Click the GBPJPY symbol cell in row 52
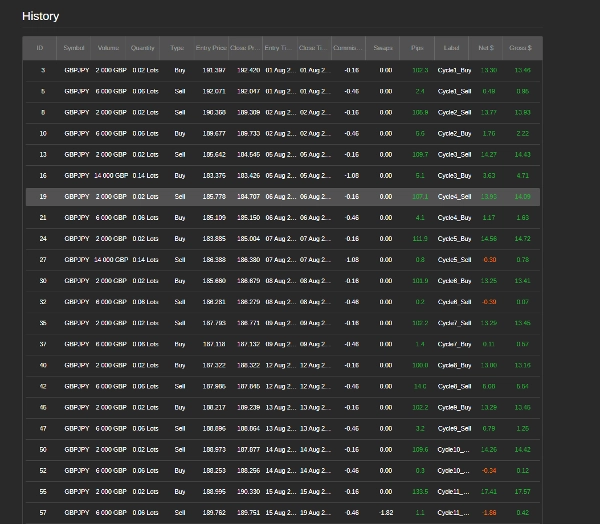Image resolution: width=600 pixels, height=524 pixels. pyautogui.click(x=77, y=471)
